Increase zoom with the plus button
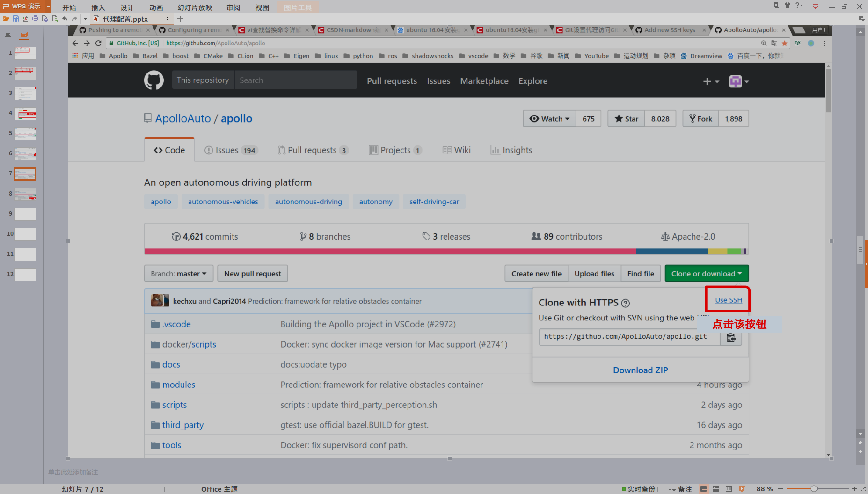 (x=854, y=489)
